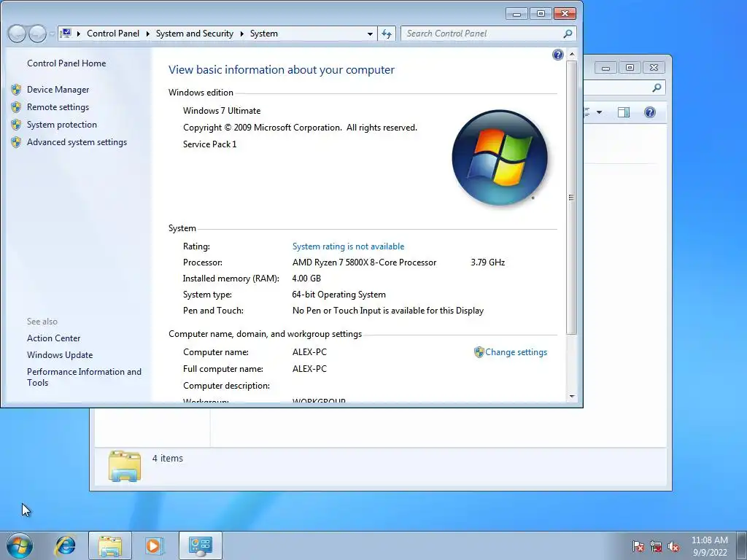Click the shield icon beside System protection
This screenshot has height=560, width=747.
(16, 125)
